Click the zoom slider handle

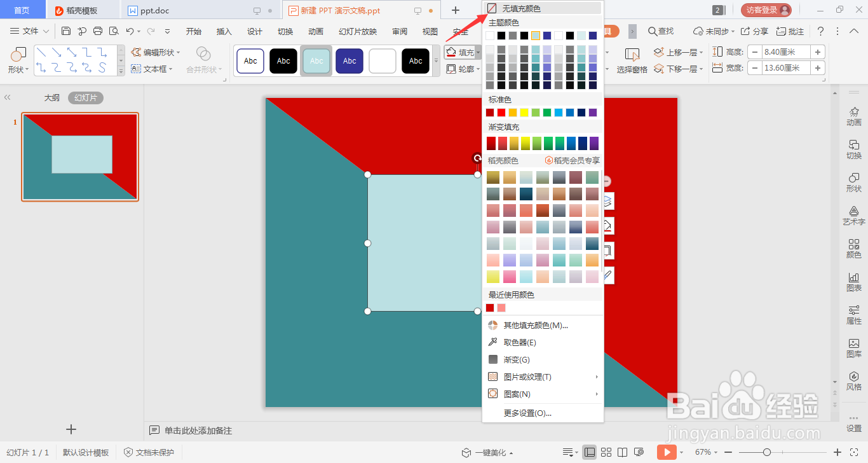tap(767, 452)
